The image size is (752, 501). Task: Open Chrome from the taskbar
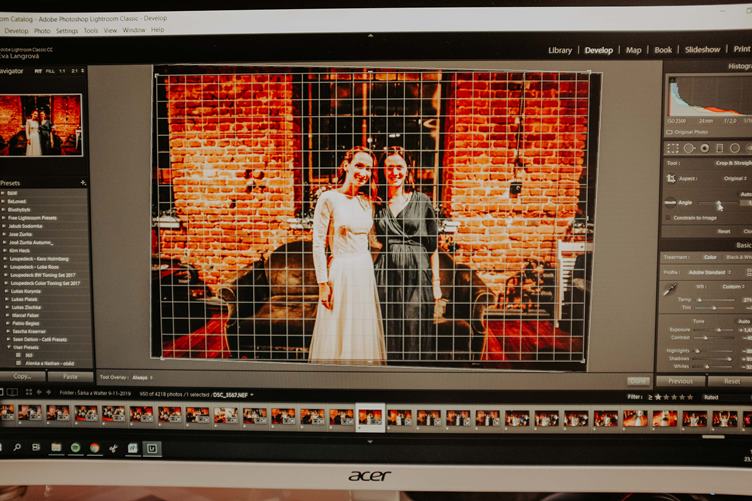click(94, 448)
